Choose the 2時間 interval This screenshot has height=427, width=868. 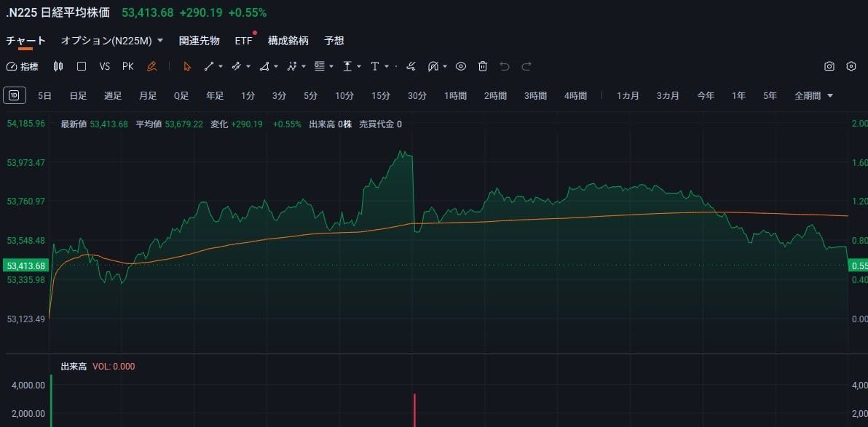tap(495, 96)
